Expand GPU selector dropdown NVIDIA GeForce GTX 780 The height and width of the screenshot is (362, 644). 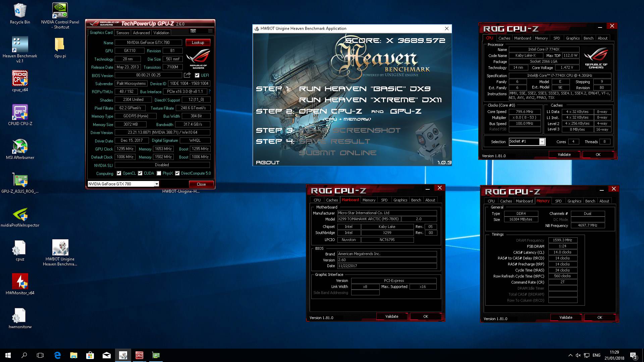click(x=156, y=184)
